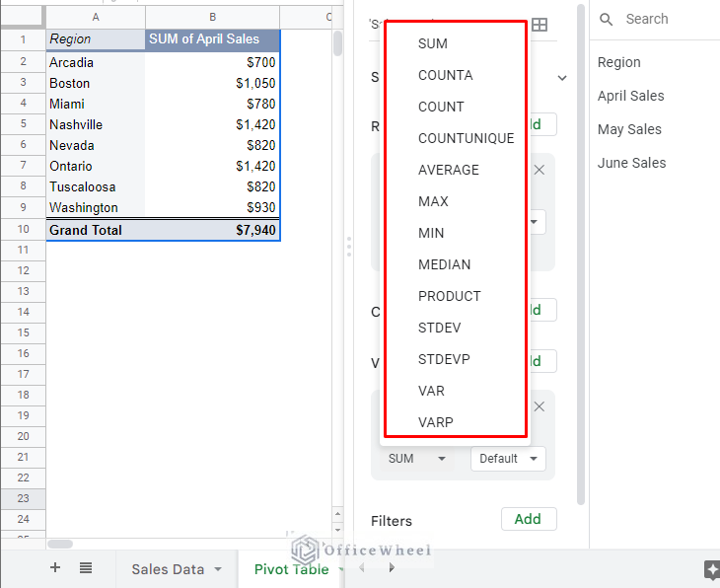
Task: Open the all sheets list icon
Action: (86, 568)
